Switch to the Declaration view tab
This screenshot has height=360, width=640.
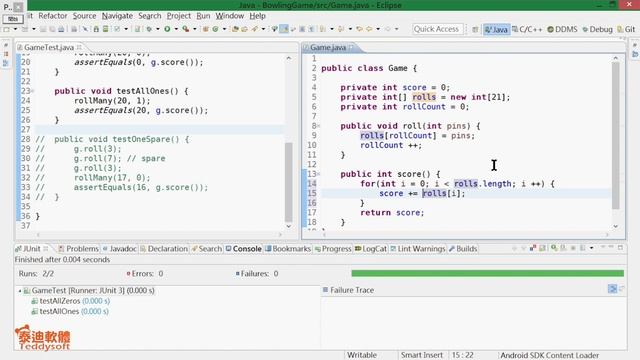click(164, 249)
